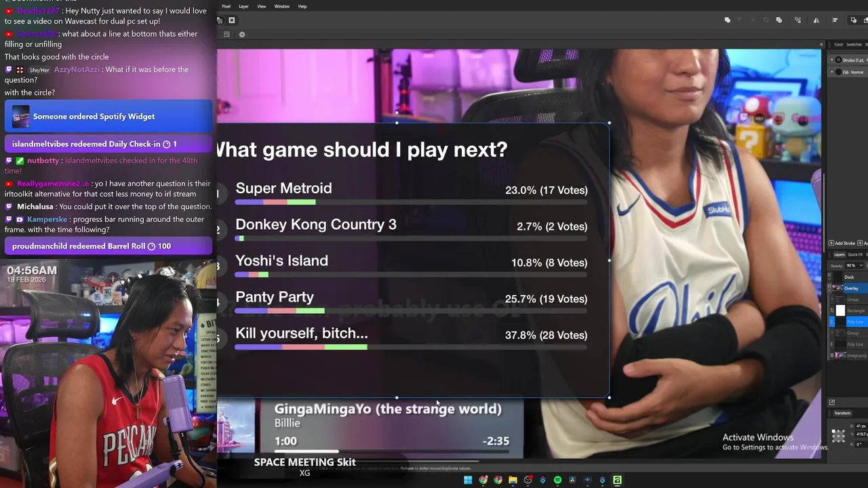Click the white Rectangle layer thumbnail
This screenshot has width=868, height=488.
840,310
